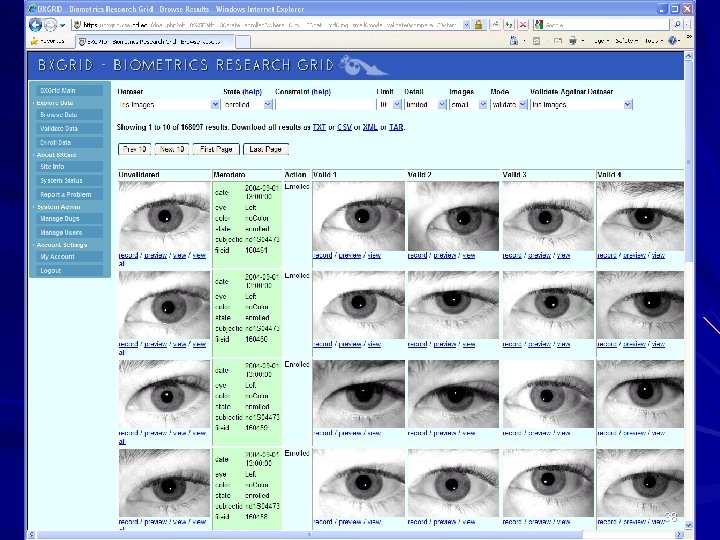Open Browse Data in sidebar
The width and height of the screenshot is (720, 540).
point(69,115)
